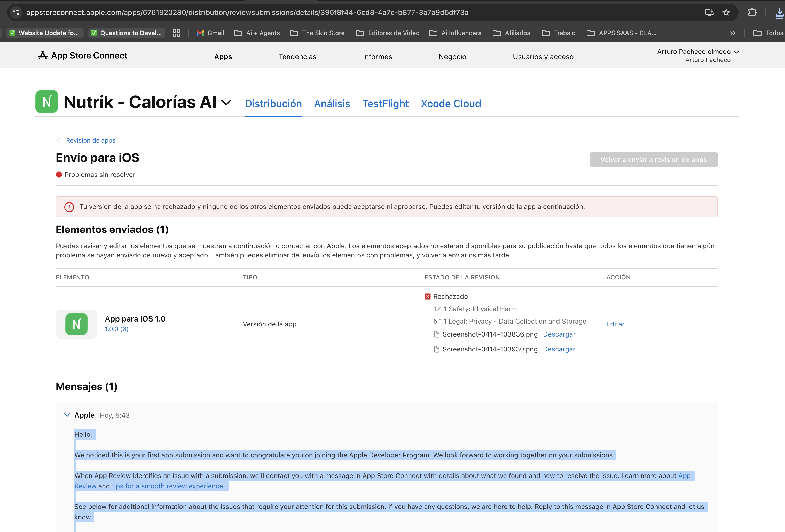Open the App Review link in message
Viewport: 785px width, 532px height.
[684, 476]
